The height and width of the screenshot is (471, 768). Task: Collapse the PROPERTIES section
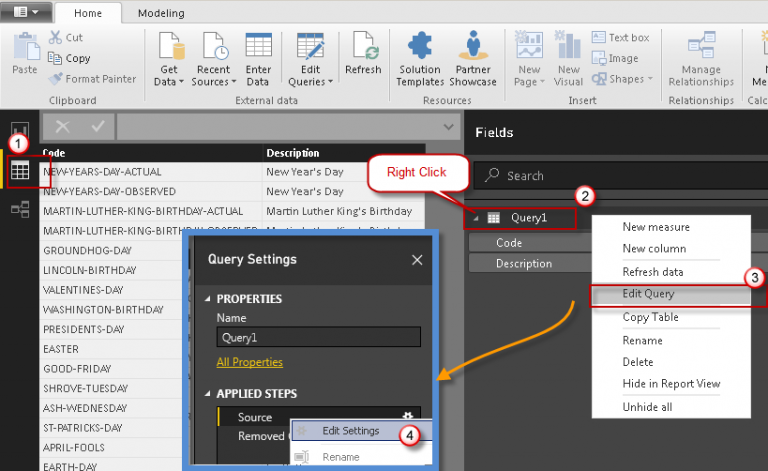(x=207, y=299)
